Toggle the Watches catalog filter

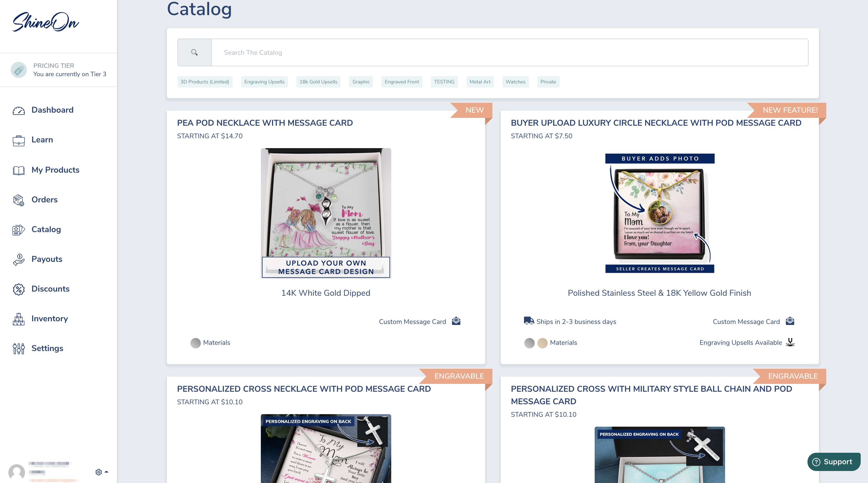tap(515, 82)
